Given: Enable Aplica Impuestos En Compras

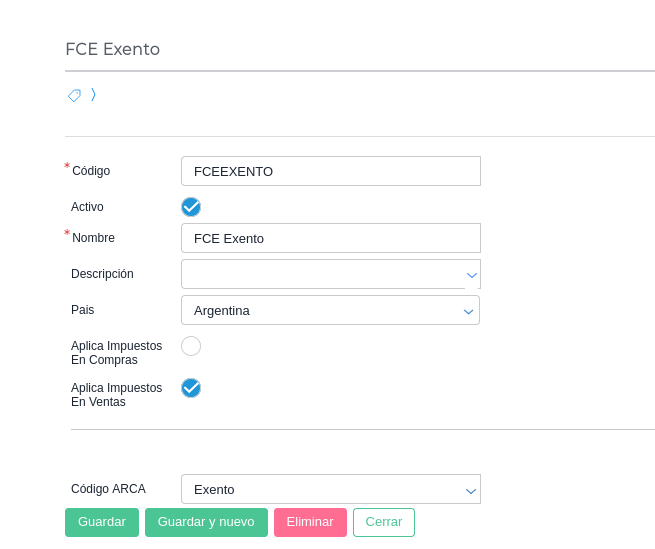Looking at the screenshot, I should pos(191,346).
